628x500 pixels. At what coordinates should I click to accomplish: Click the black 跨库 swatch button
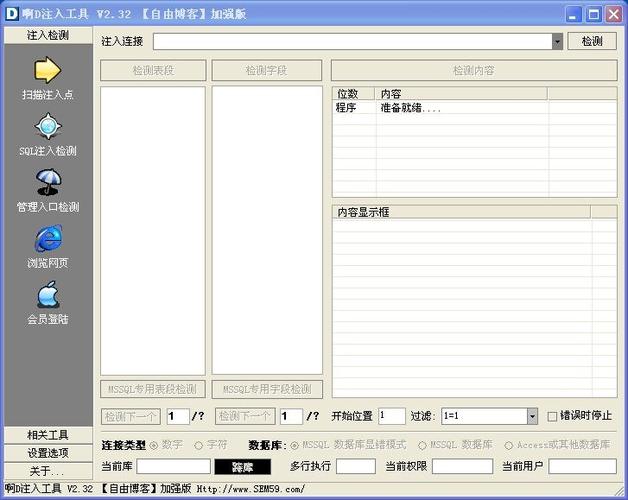[242, 466]
